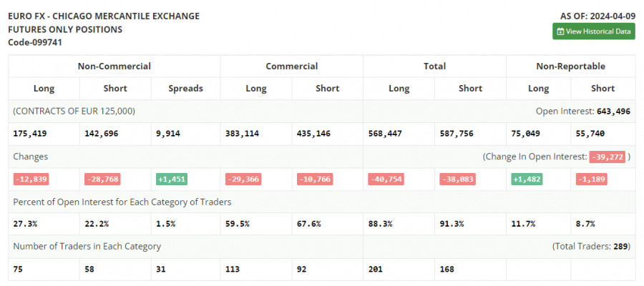Image resolution: width=644 pixels, height=286 pixels.
Task: Select the Code-099741 text
Action: (x=35, y=42)
